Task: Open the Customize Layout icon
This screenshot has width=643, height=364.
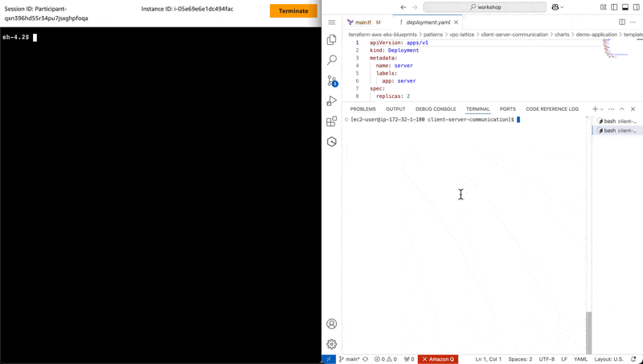Action: 604,7
